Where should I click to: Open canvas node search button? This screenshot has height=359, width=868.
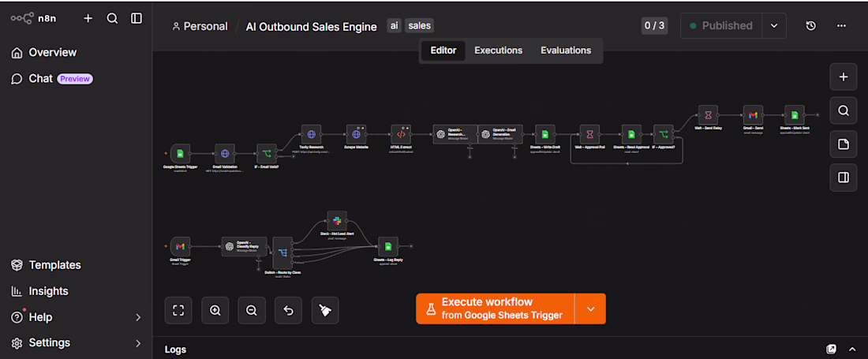tap(844, 110)
